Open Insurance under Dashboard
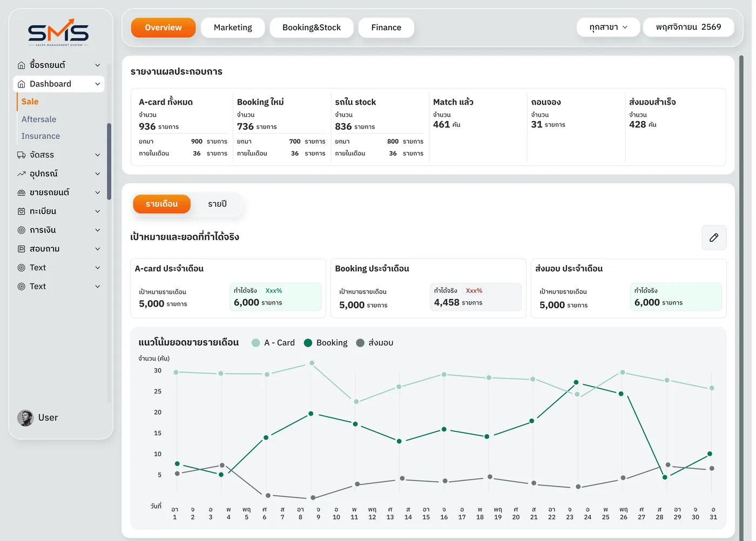Image resolution: width=756 pixels, height=541 pixels. (x=40, y=136)
